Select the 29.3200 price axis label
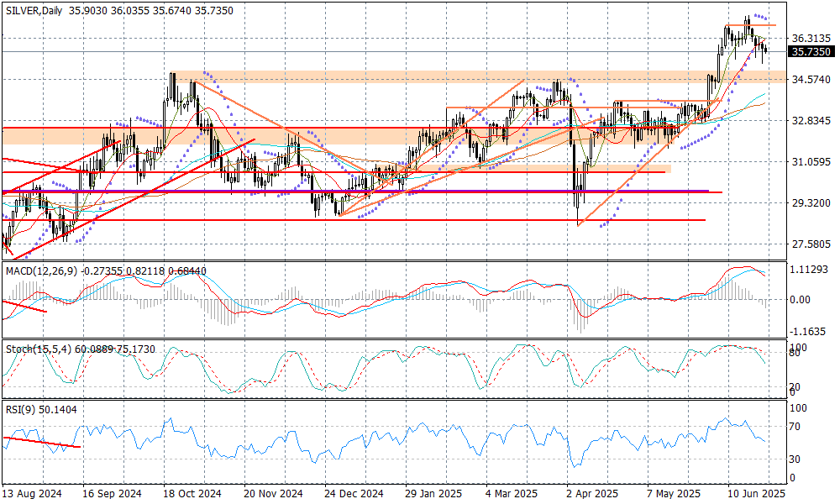Screen dimensions: 840x504 click(x=811, y=203)
